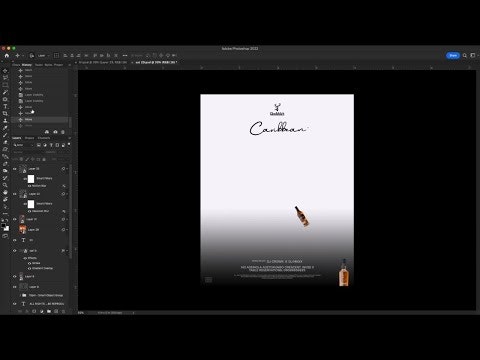The image size is (480, 360).
Task: Expand the Smart Object group folder layer
Action: (x=20, y=295)
